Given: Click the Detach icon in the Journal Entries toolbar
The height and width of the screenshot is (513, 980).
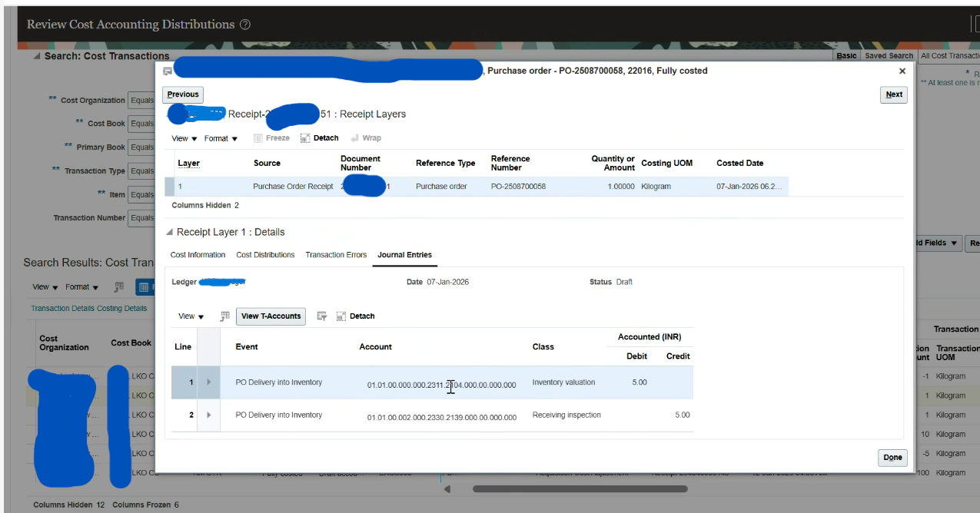Looking at the screenshot, I should click(x=342, y=316).
